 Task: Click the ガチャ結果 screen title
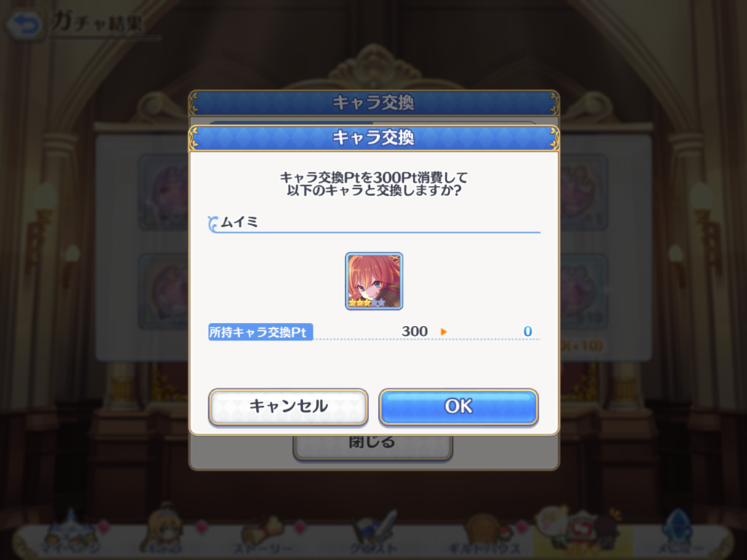coord(98,23)
